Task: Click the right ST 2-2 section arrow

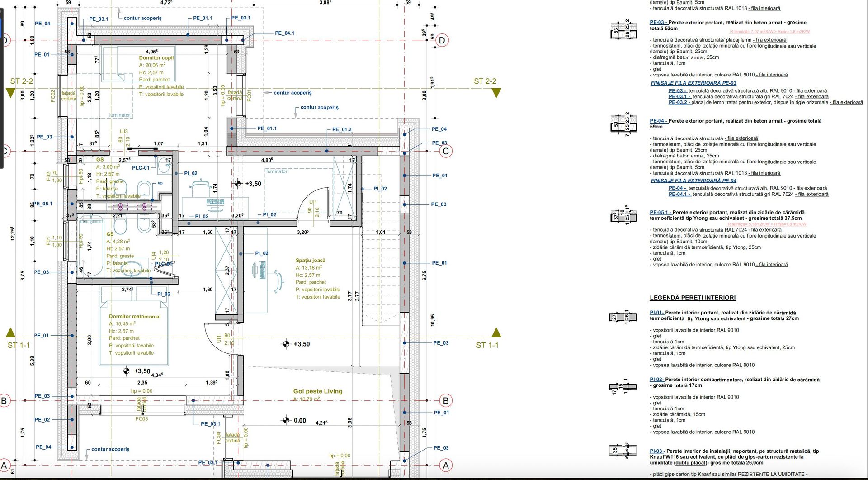Action: click(x=496, y=93)
